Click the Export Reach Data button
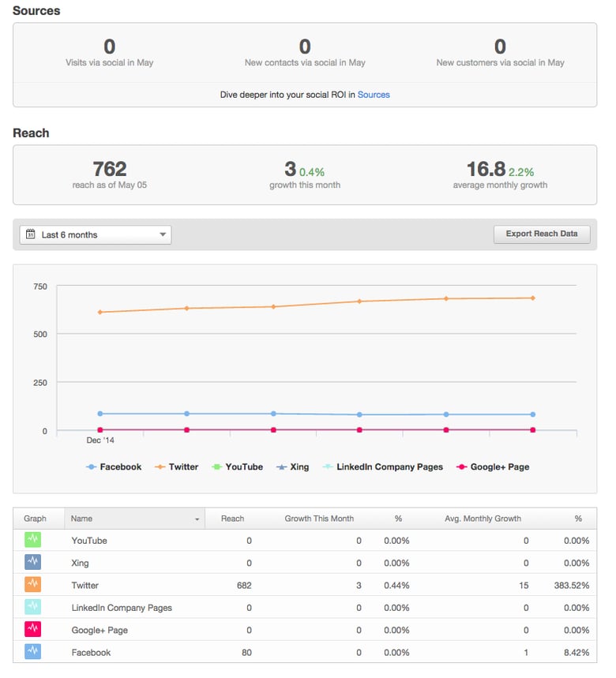This screenshot has height=678, width=616. [541, 234]
